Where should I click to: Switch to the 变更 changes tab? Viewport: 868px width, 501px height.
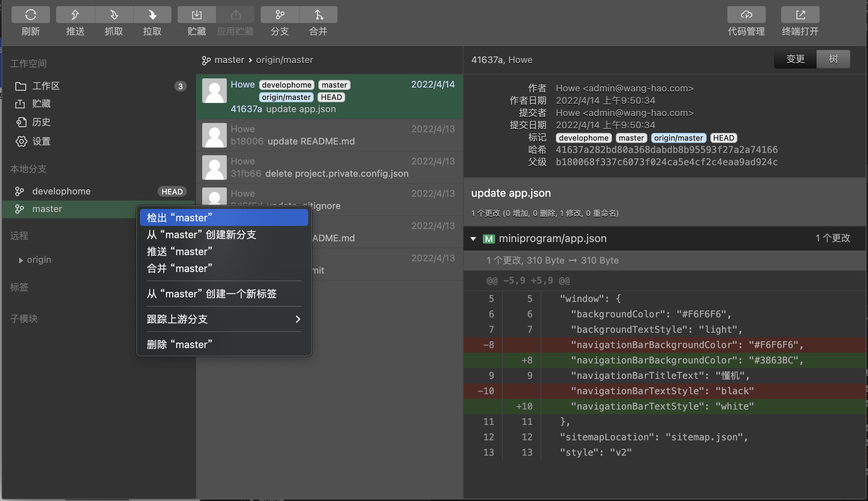pos(795,59)
